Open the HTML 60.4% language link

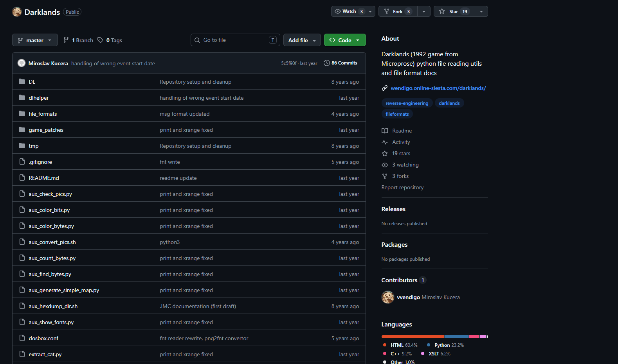point(400,345)
